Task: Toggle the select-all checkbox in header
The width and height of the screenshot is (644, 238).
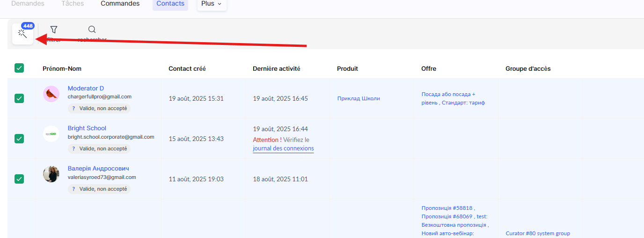Action: 19,68
